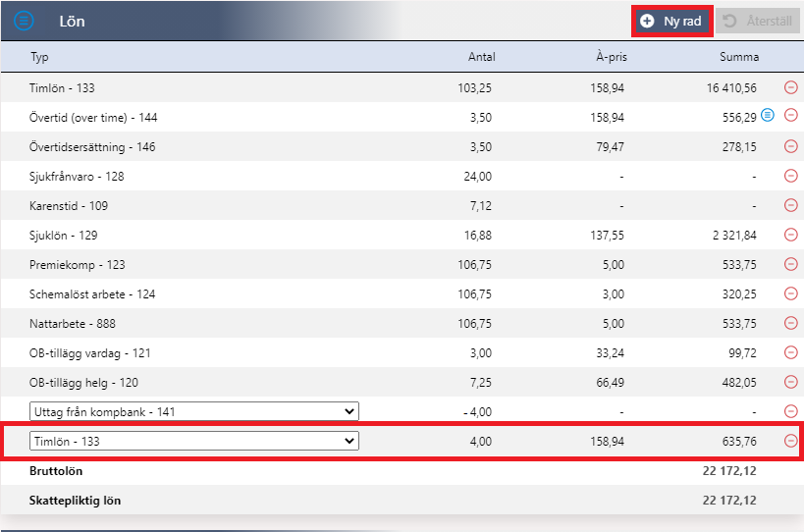Select the Övertidsersättning price 79,47
Image resolution: width=804 pixels, height=532 pixels.
pos(611,147)
